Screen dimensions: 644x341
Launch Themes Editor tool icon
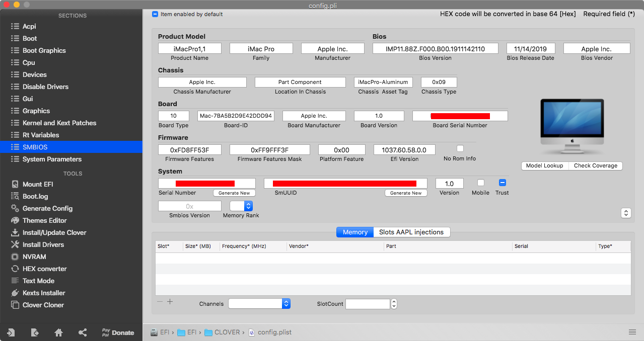[x=15, y=221]
